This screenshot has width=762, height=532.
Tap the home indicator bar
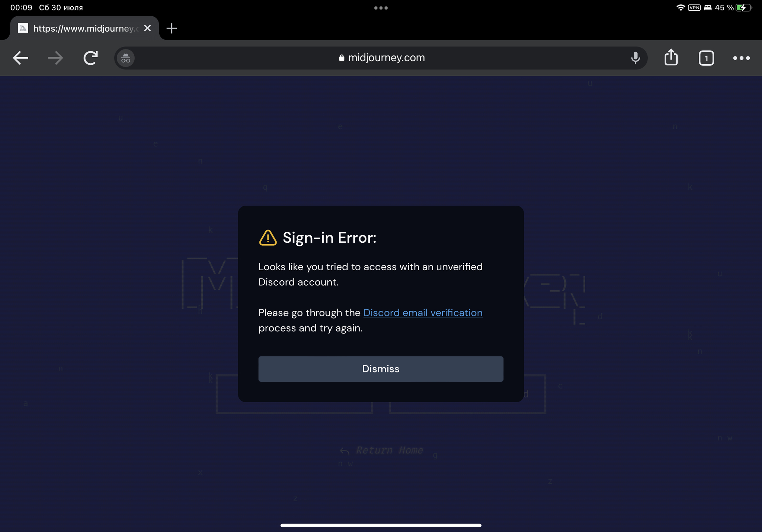pos(381,525)
